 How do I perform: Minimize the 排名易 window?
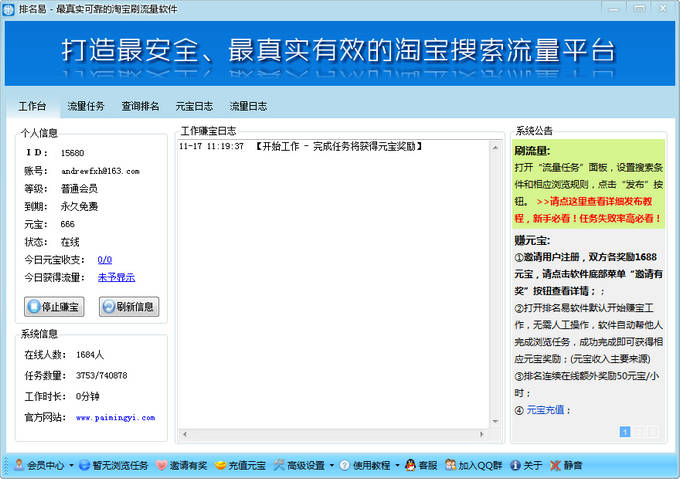tap(613, 9)
